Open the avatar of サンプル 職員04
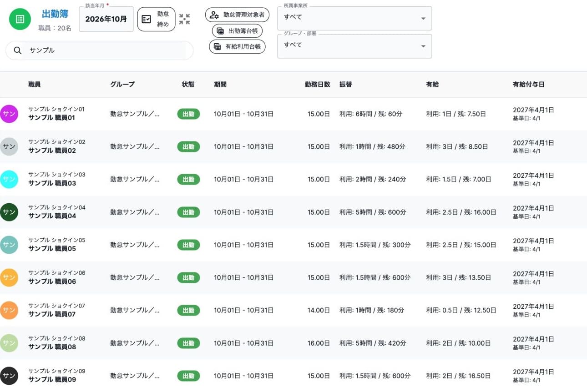 pyautogui.click(x=9, y=212)
